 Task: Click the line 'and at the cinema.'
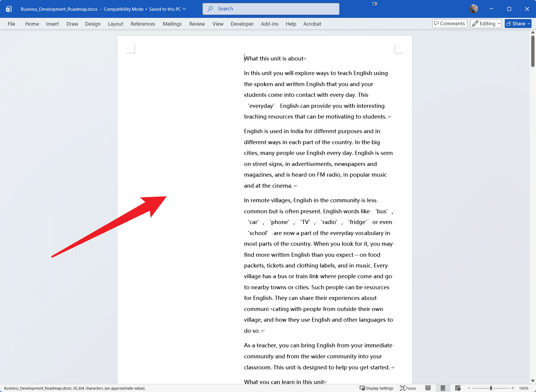268,186
